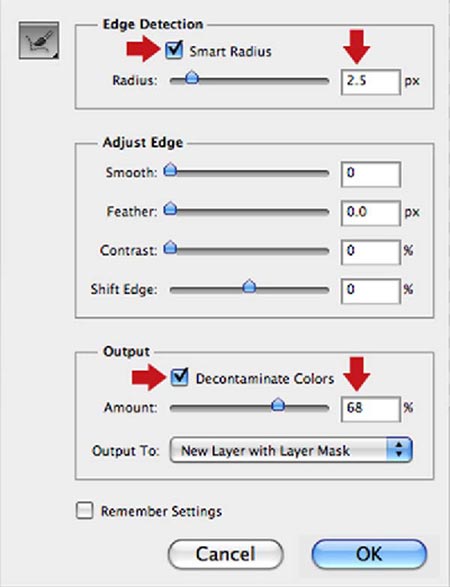
Task: Click the Radius slider handle
Action: pos(192,78)
